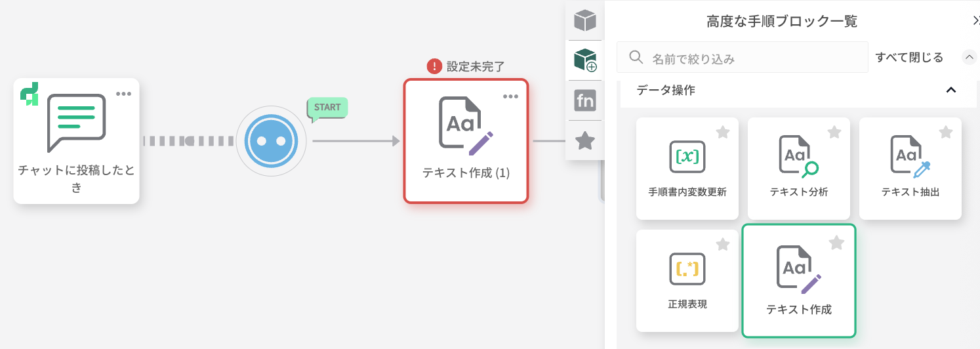Select the 正規表現 block
Viewport: 980px width, 349px height.
pos(687,280)
